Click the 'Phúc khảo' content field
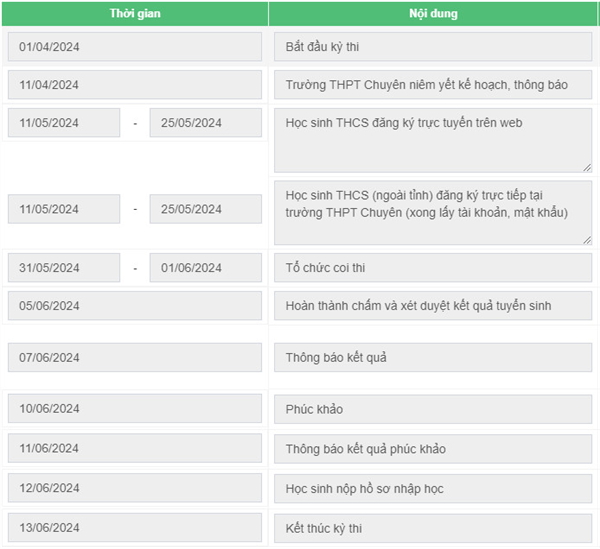The height and width of the screenshot is (549, 600). click(433, 409)
